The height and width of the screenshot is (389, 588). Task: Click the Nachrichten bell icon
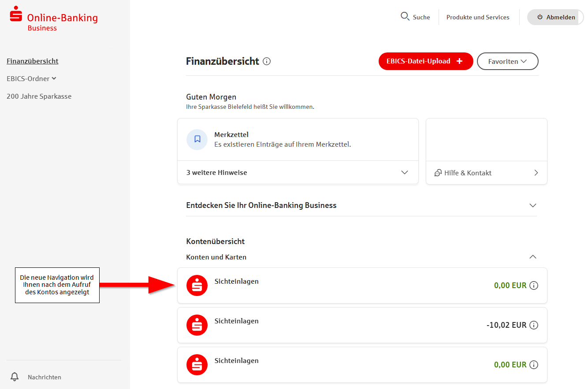click(x=15, y=377)
